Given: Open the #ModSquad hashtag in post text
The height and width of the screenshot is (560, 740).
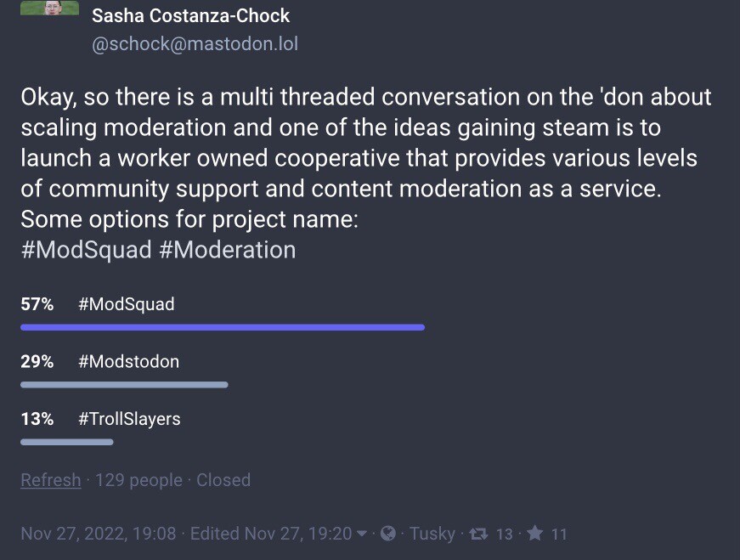Looking at the screenshot, I should pos(86,250).
